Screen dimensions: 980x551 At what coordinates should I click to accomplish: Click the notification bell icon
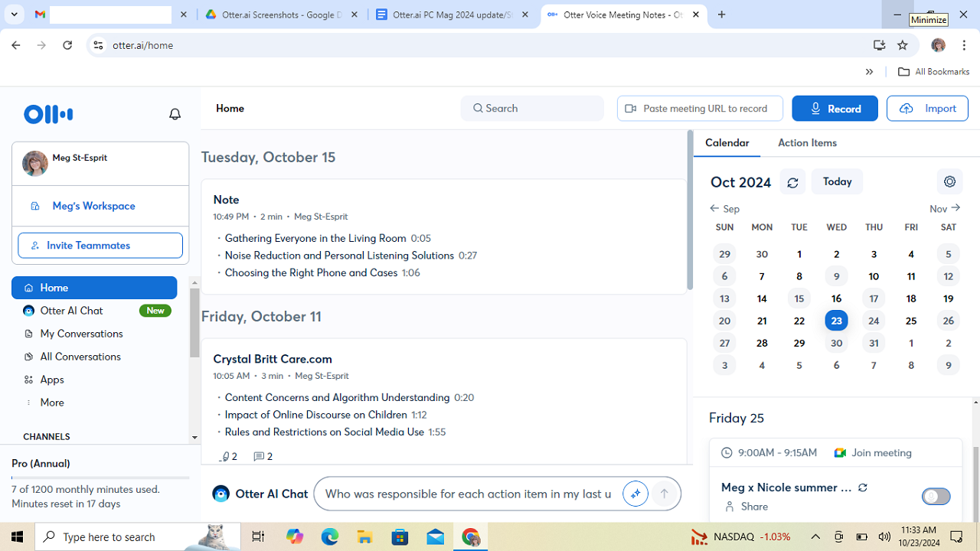[x=175, y=114]
